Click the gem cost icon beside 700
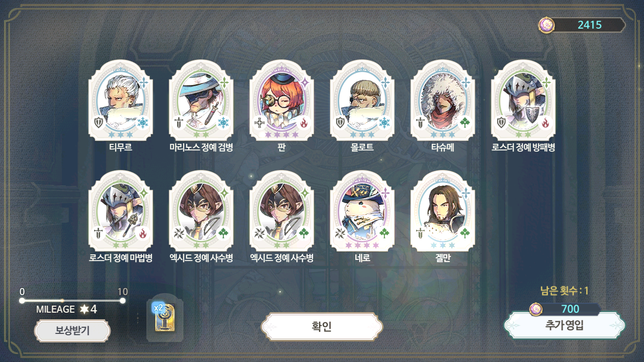The height and width of the screenshot is (362, 644). click(536, 309)
